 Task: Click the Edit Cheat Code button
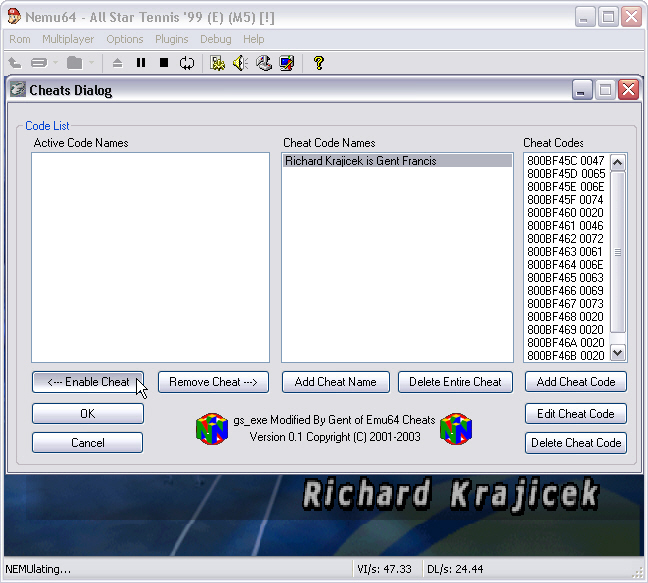(x=576, y=414)
